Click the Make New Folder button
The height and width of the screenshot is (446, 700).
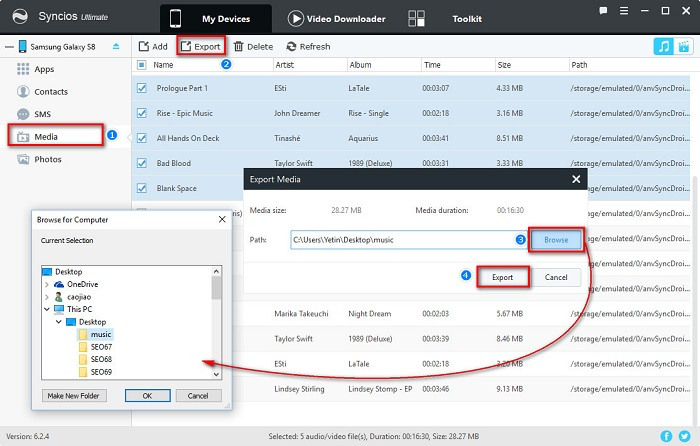tap(74, 396)
